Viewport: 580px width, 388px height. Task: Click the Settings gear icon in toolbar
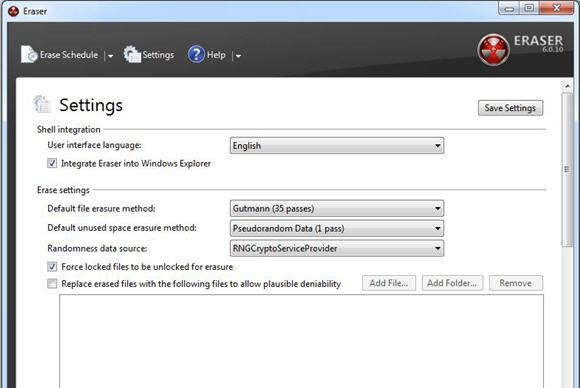(132, 54)
